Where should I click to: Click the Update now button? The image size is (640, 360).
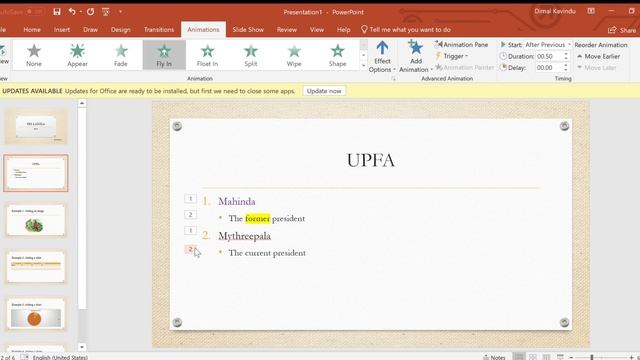pyautogui.click(x=324, y=91)
